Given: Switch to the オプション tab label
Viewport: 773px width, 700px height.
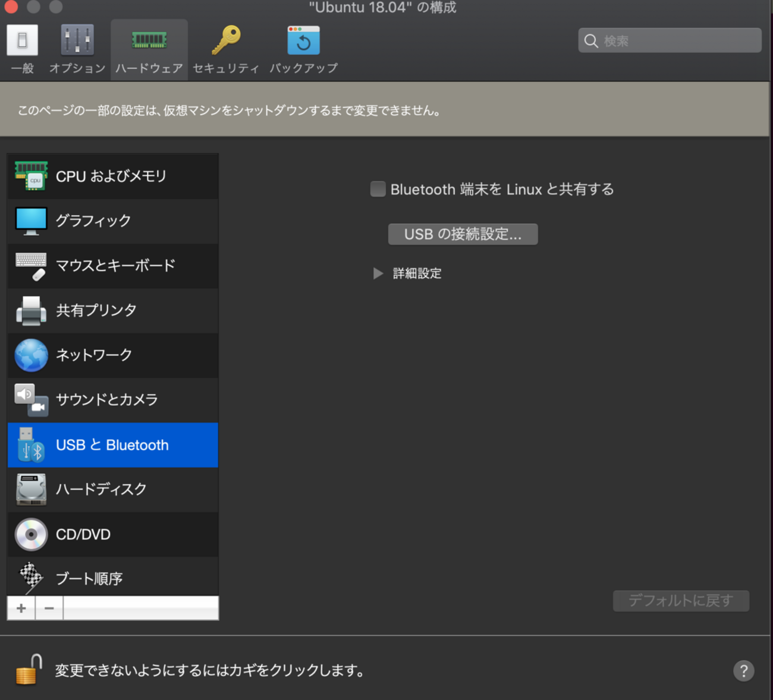Looking at the screenshot, I should 77,68.
